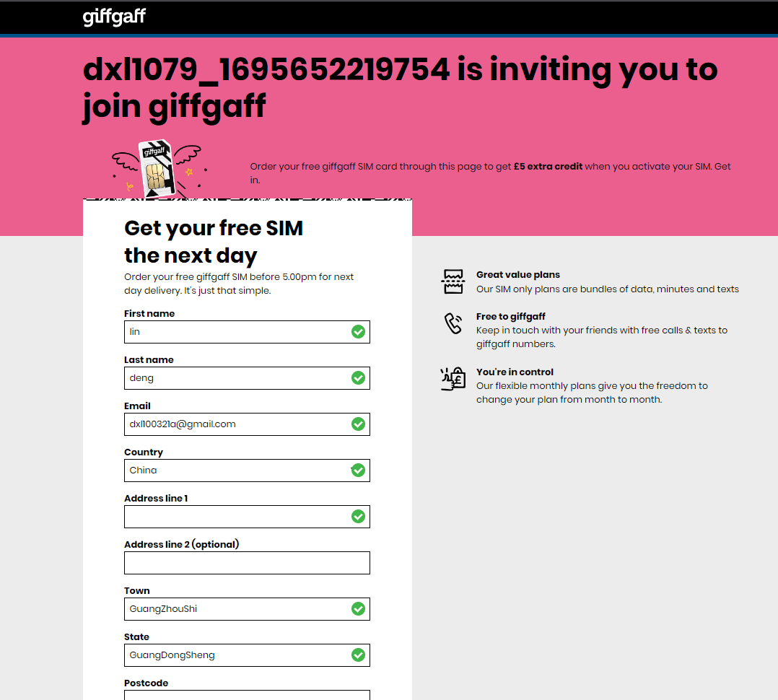Click the You're in control shopping bag icon
Image resolution: width=778 pixels, height=700 pixels.
(453, 379)
